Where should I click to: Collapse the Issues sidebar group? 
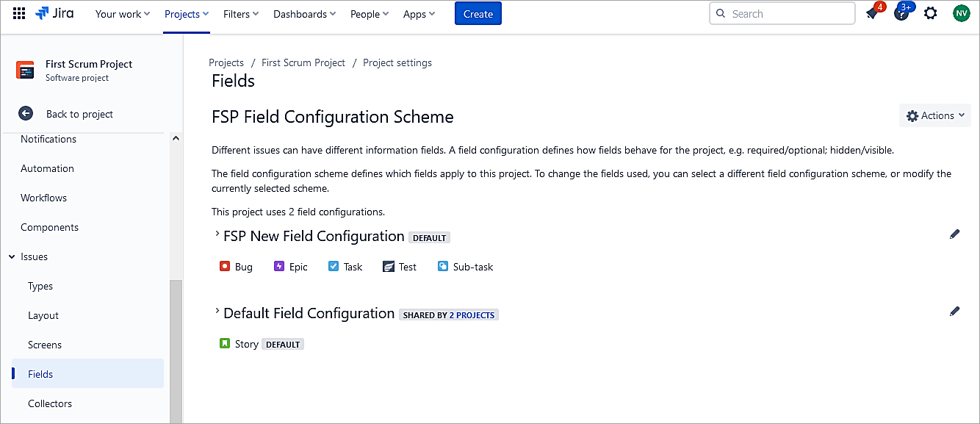coord(12,256)
